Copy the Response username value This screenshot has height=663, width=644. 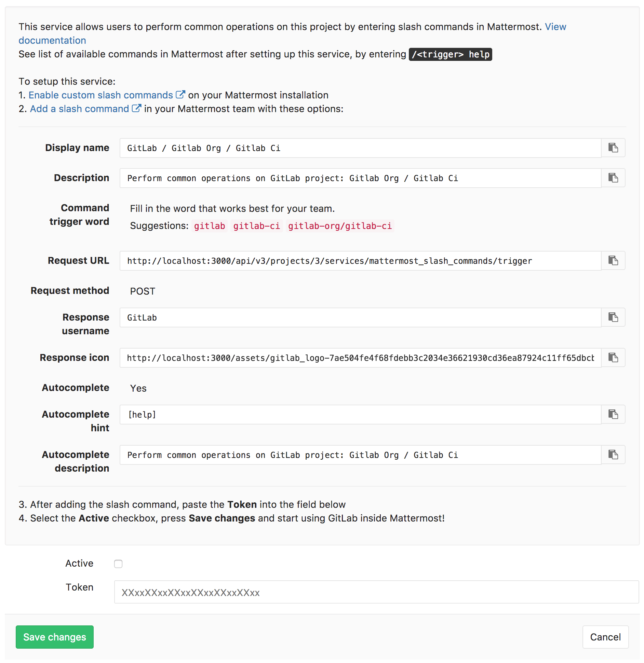[613, 317]
